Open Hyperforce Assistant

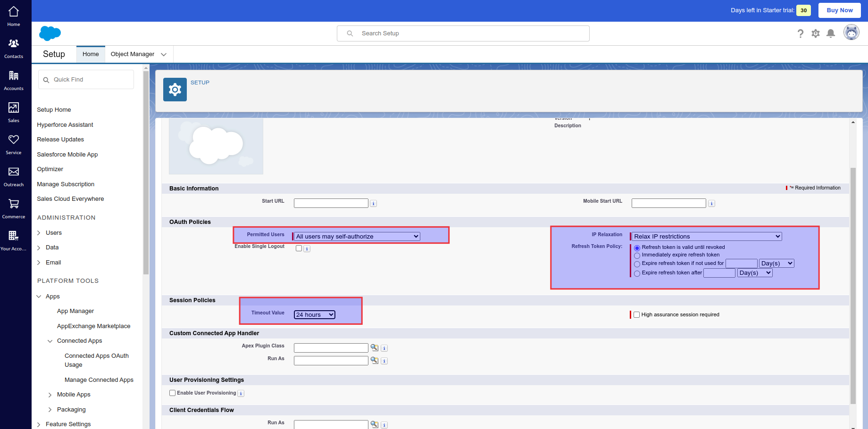[65, 125]
